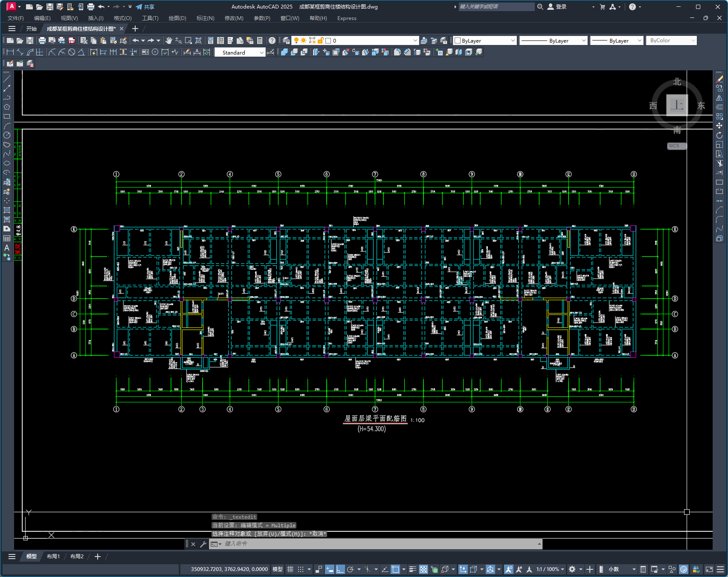The image size is (728, 577).
Task: Toggle lineweight display in status bar
Action: (413, 569)
